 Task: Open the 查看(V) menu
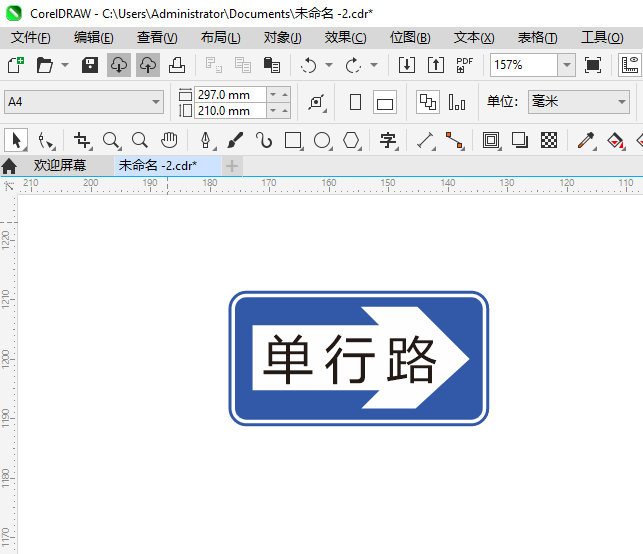tap(157, 38)
